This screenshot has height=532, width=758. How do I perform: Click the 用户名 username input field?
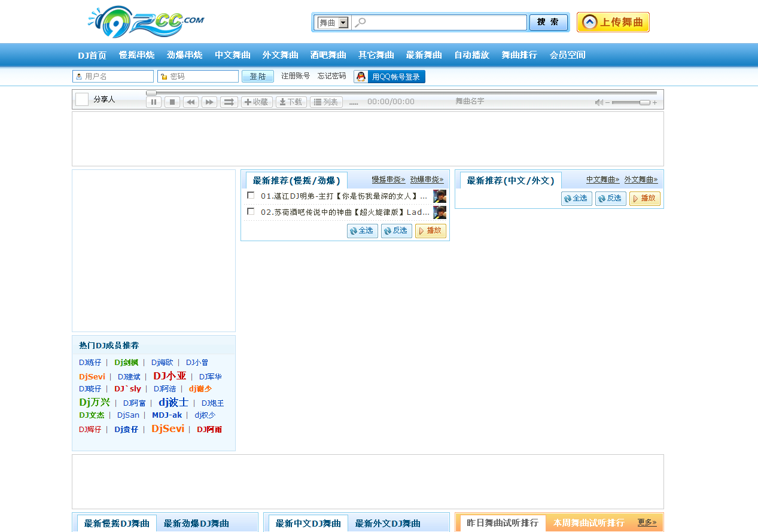tap(118, 77)
